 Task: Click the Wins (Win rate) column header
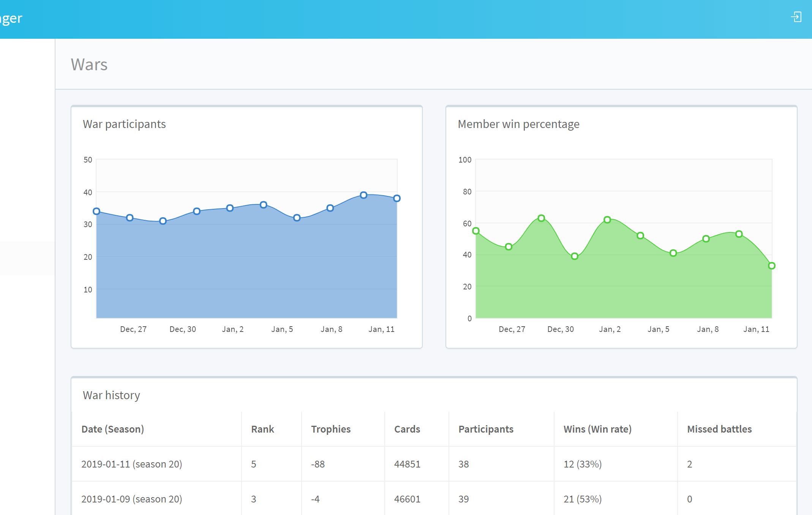click(597, 429)
